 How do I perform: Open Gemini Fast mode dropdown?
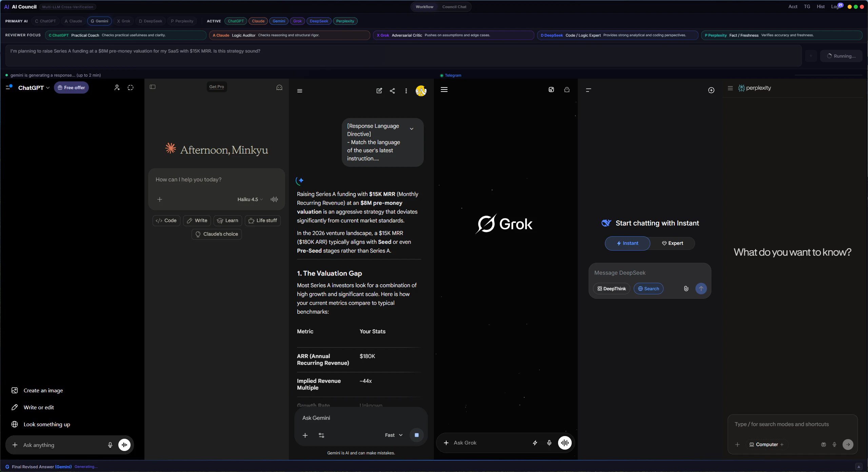[394, 435]
